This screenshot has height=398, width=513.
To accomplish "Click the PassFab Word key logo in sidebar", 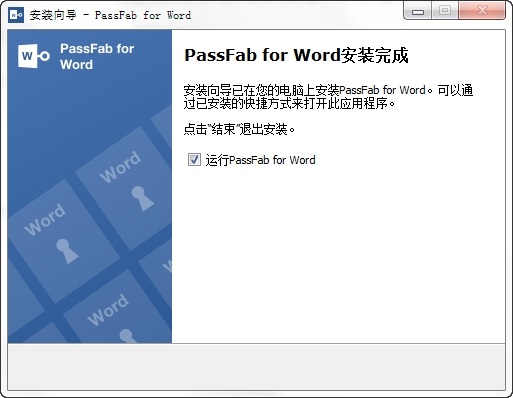I will coord(34,56).
